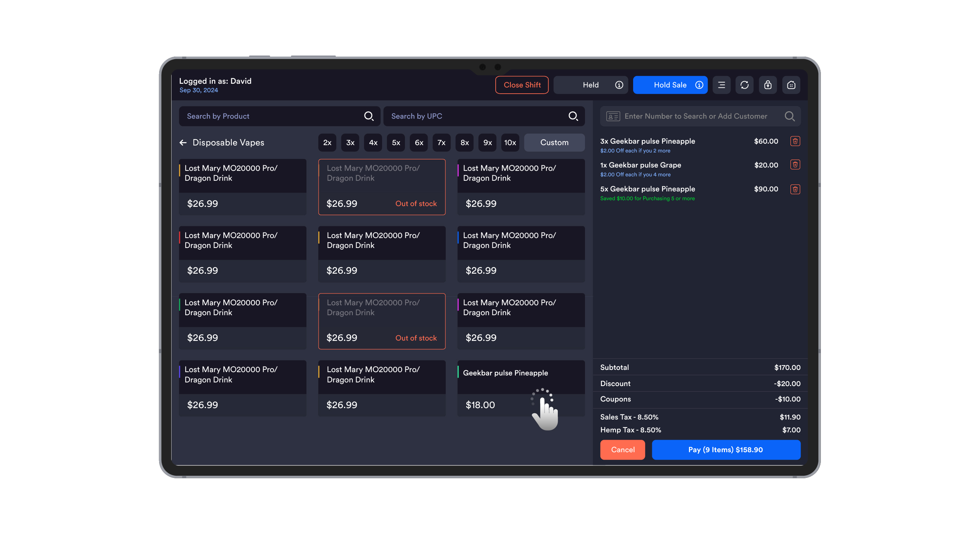
Task: Click the refresh sync icon
Action: click(x=744, y=85)
